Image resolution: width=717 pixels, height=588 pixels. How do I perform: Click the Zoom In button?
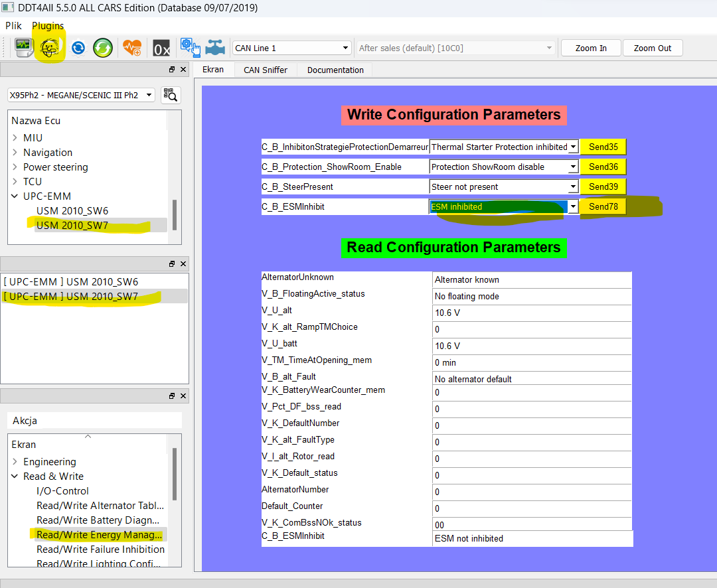(590, 48)
